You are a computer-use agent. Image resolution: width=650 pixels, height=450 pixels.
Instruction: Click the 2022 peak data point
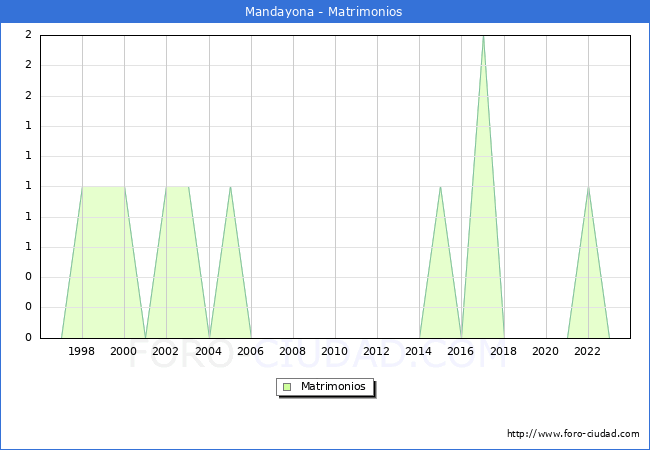pyautogui.click(x=588, y=187)
